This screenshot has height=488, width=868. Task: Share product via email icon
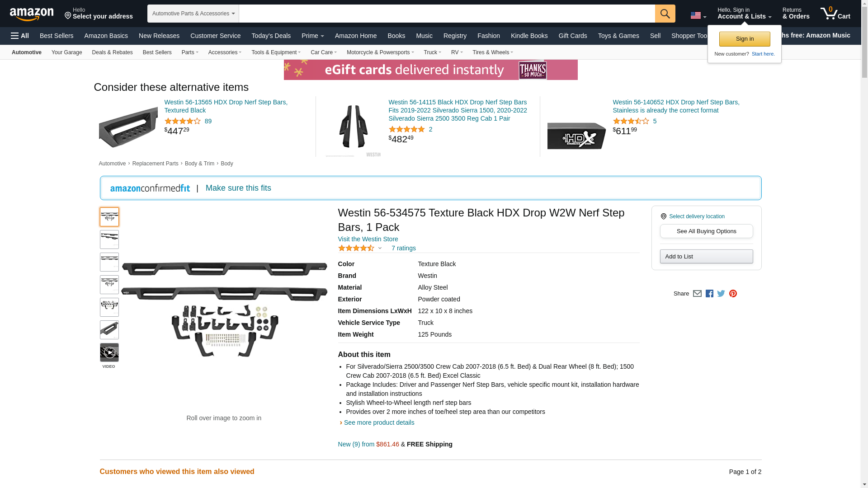pyautogui.click(x=697, y=294)
